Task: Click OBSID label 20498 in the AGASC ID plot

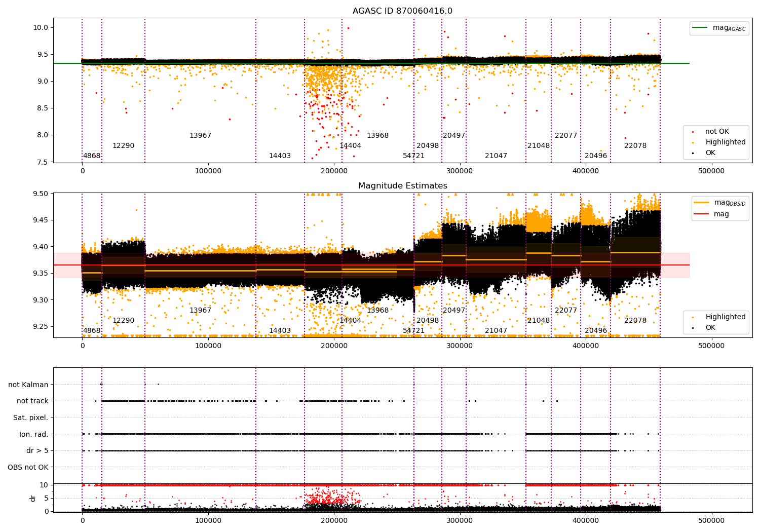Action: 428,146
